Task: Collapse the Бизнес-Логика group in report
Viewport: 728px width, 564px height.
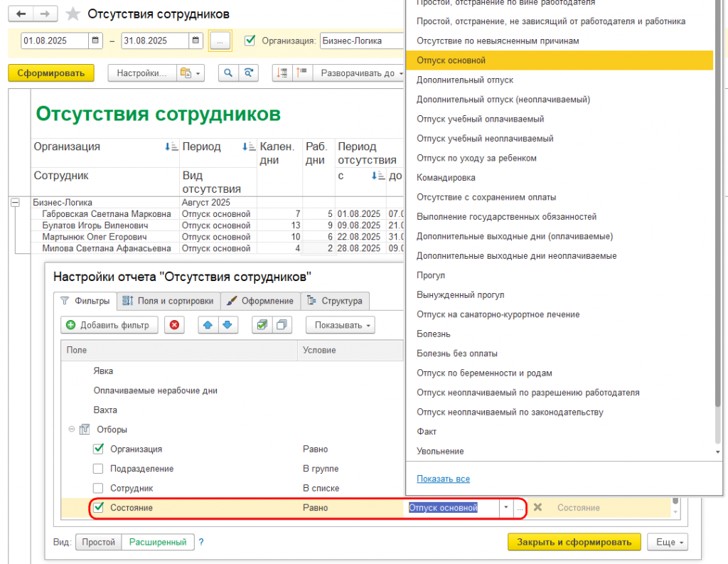Action: pyautogui.click(x=16, y=203)
